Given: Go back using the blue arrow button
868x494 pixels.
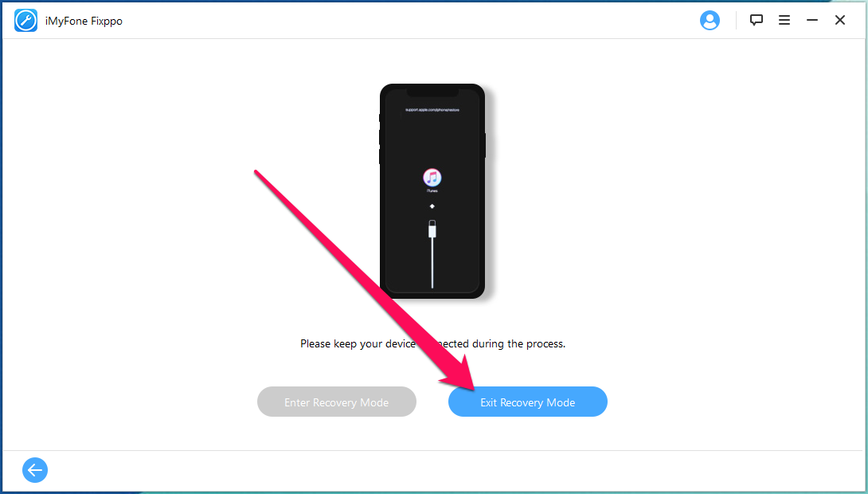Looking at the screenshot, I should coord(35,470).
